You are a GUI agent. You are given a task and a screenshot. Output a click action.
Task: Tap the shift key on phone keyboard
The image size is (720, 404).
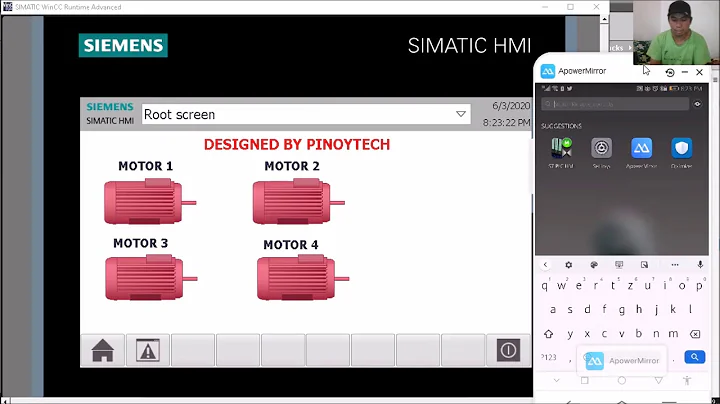[x=548, y=334]
